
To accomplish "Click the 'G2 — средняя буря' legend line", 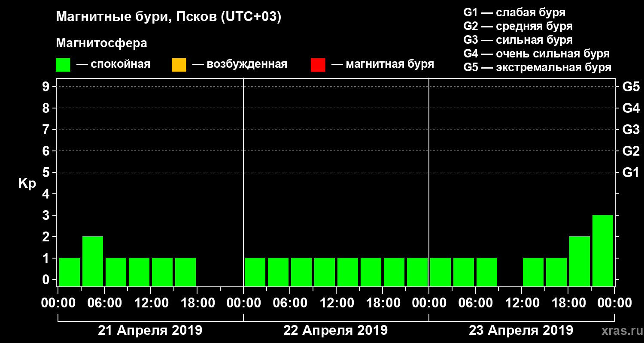I will 518,26.
